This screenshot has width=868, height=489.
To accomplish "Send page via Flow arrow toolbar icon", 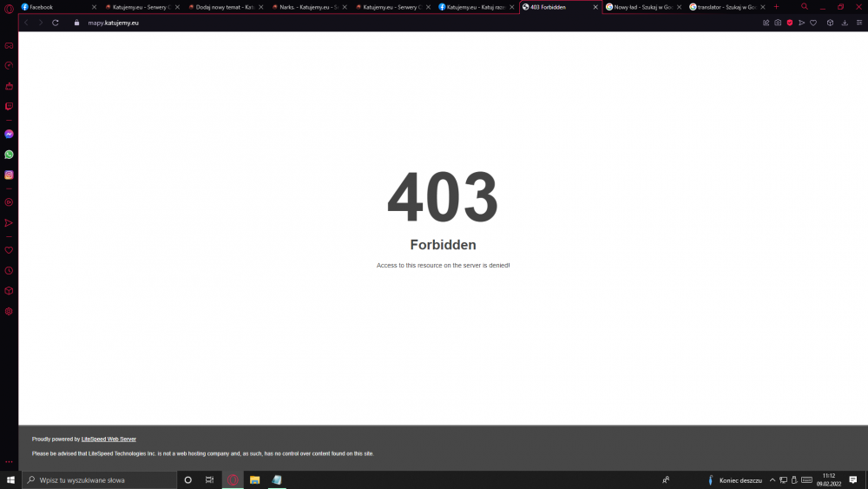I will pos(801,23).
